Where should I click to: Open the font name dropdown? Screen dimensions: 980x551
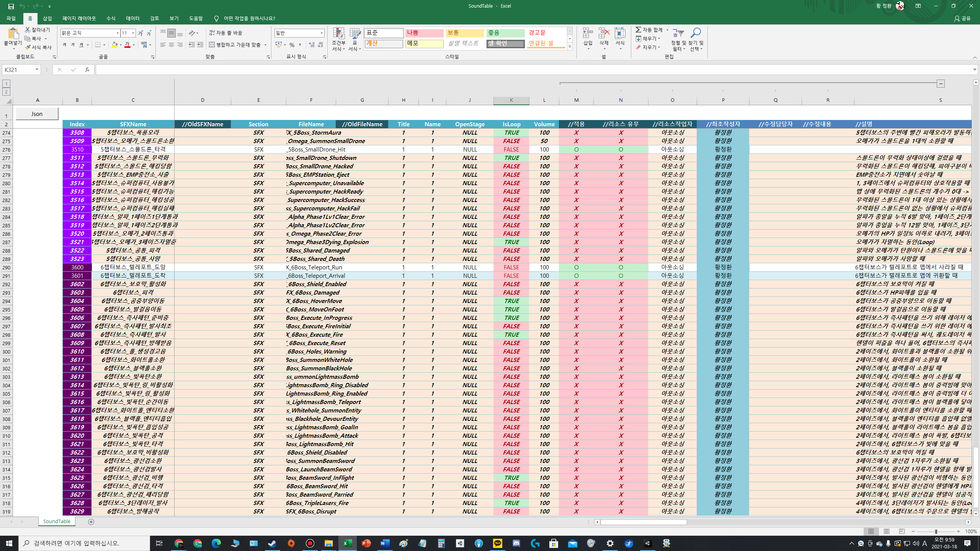[x=118, y=33]
